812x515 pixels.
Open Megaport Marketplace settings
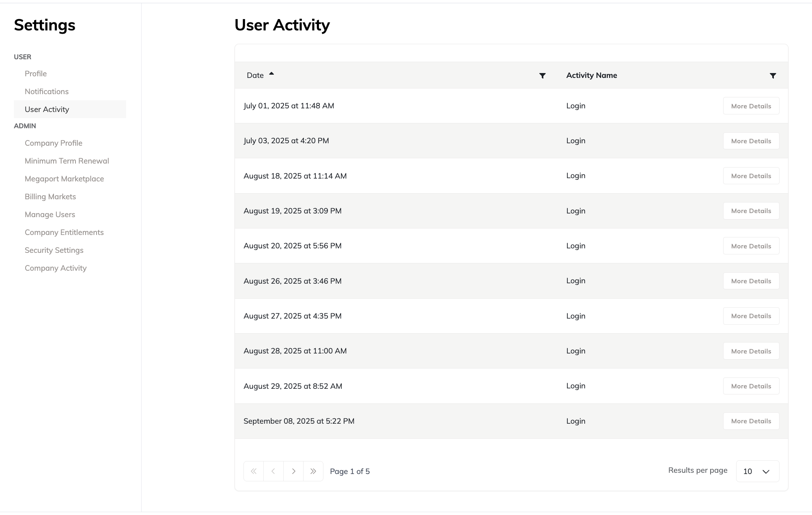click(x=65, y=179)
